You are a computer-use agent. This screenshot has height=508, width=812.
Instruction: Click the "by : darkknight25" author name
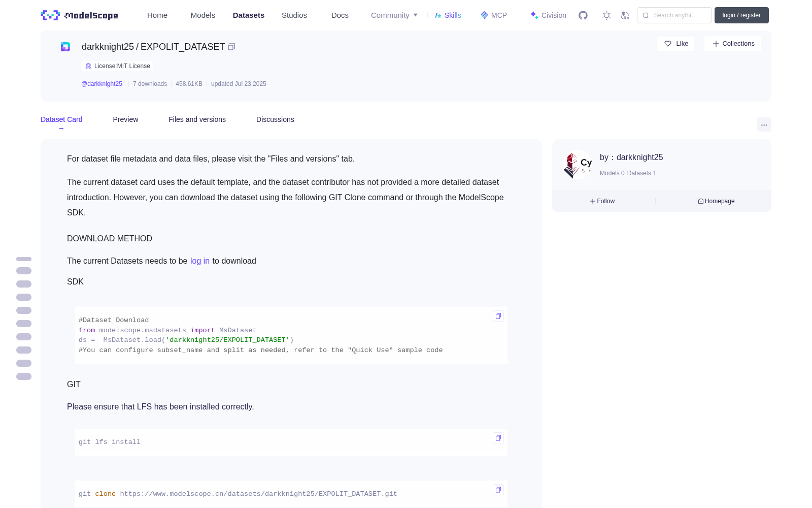point(631,157)
